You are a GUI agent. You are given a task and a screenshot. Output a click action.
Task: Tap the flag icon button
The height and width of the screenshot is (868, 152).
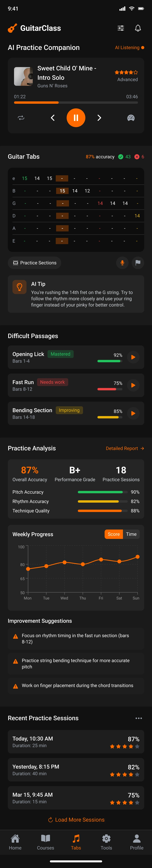point(138,263)
